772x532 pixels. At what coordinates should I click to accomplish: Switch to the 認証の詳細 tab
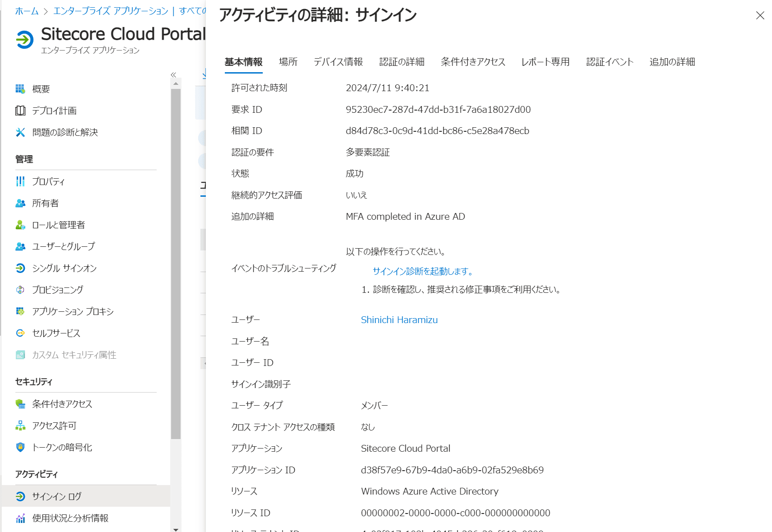coord(402,62)
